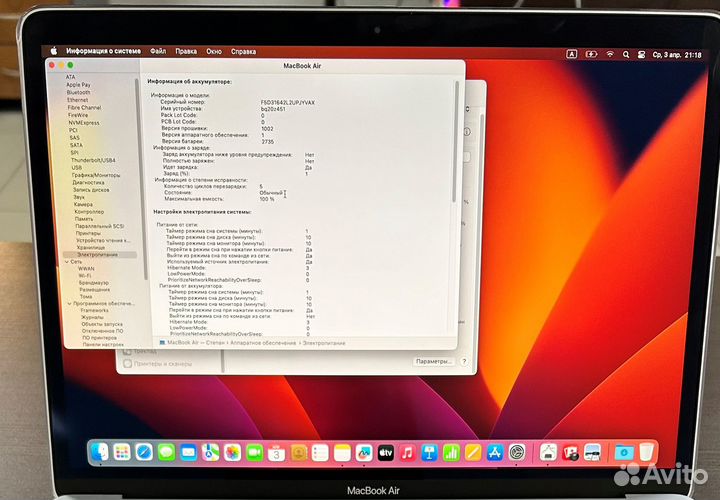Select Wi-Fi under Сеть in sidebar
Image resolution: width=720 pixels, height=500 pixels.
coord(84,275)
